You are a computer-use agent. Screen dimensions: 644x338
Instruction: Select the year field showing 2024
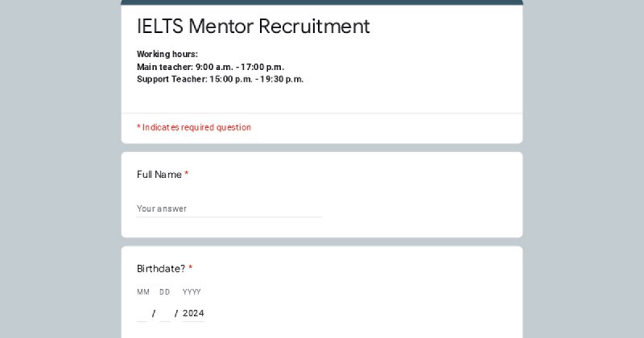193,313
